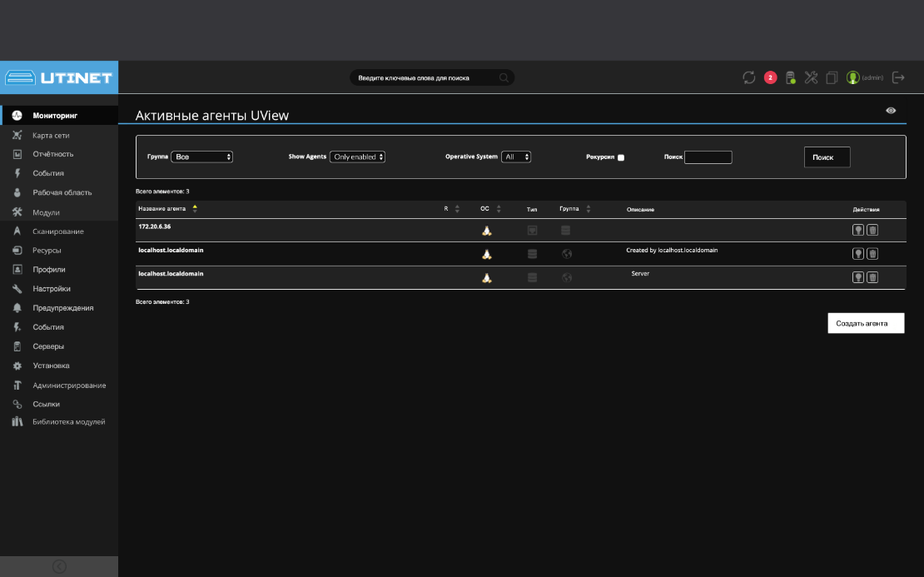Click trash icon in the 'Server' row
This screenshot has width=924, height=577.
coord(872,277)
